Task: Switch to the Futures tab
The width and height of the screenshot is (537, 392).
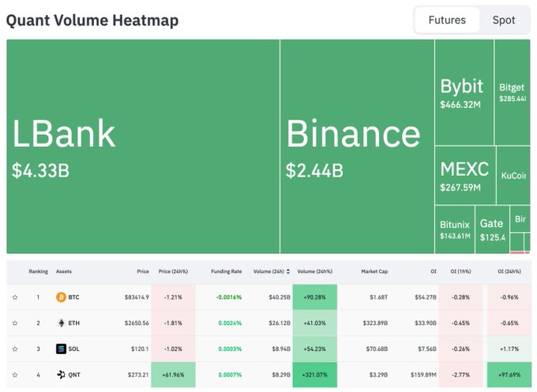Action: click(x=447, y=21)
